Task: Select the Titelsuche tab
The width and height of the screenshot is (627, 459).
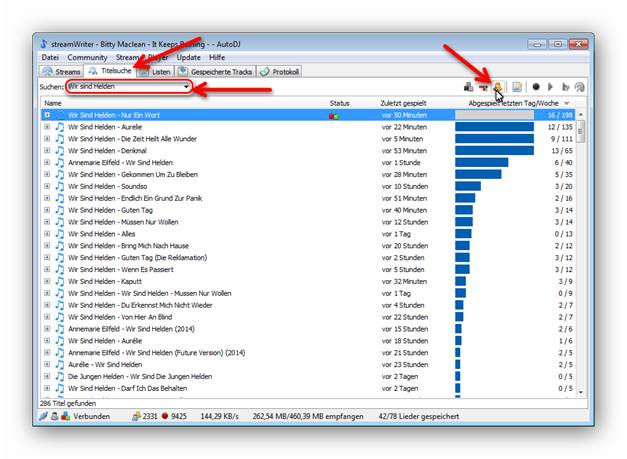Action: pyautogui.click(x=110, y=71)
